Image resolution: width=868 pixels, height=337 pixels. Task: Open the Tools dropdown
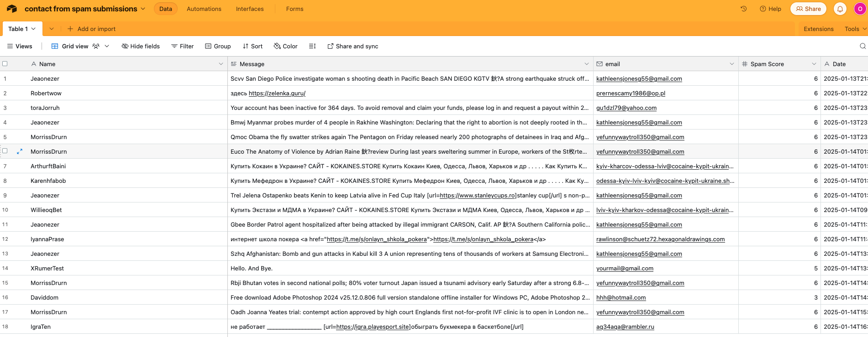click(x=855, y=29)
